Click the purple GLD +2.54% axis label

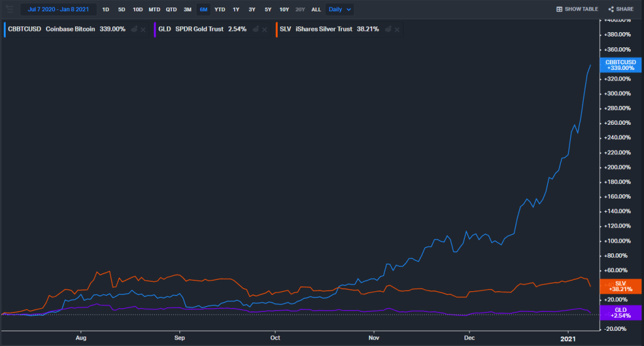(619, 313)
